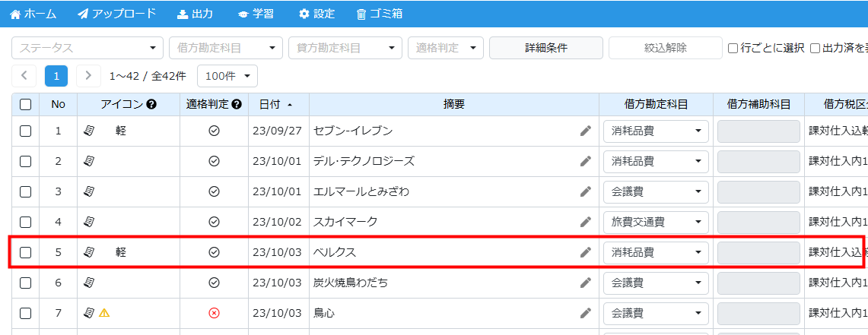868x335 pixels.
Task: Edit the スカイマーク description with pencil icon
Action: [x=585, y=222]
